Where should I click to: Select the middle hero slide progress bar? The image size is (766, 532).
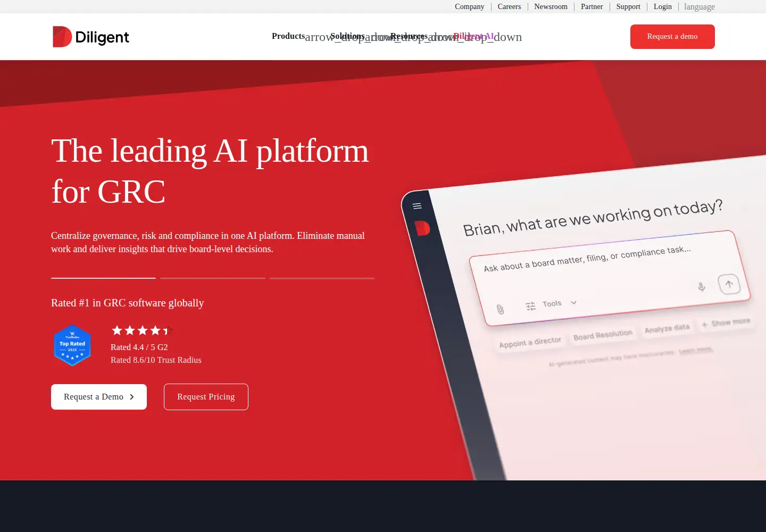[213, 278]
